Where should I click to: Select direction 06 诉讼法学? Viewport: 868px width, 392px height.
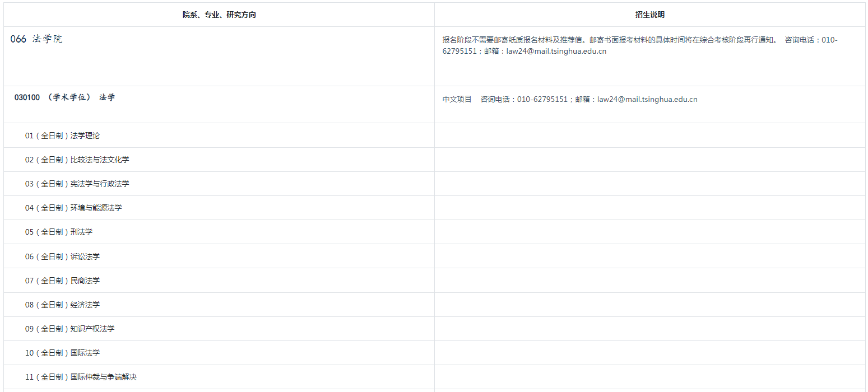(x=62, y=256)
